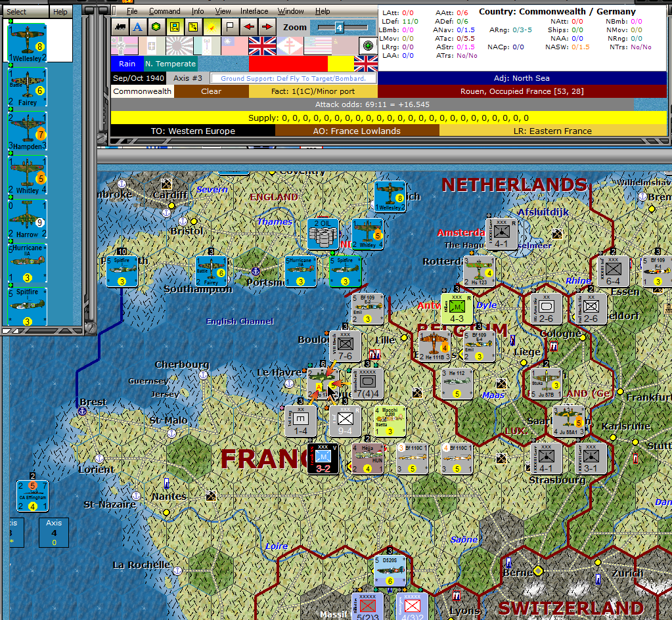The width and height of the screenshot is (672, 620).
Task: Open the Window menu
Action: 290,11
